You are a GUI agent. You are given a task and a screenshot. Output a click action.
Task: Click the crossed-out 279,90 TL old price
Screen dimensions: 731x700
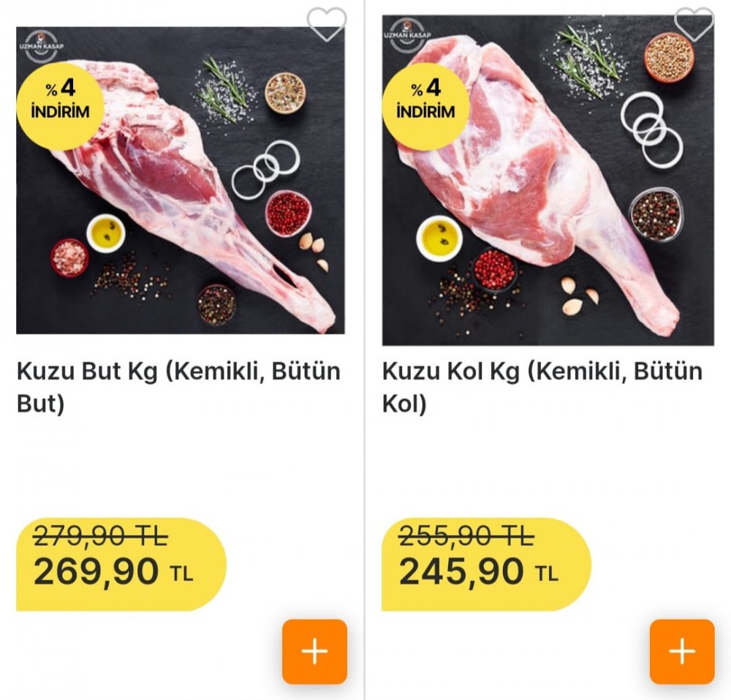point(101,535)
